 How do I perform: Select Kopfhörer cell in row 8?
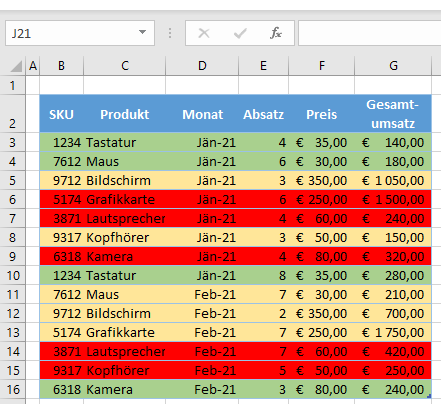pos(125,237)
